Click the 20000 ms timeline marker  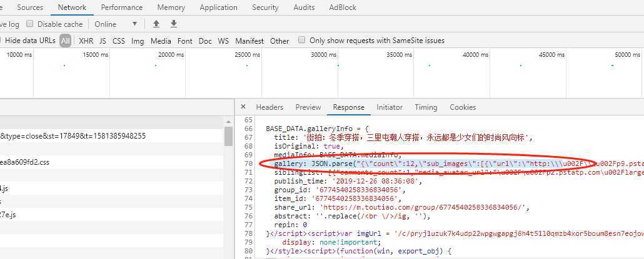171,54
